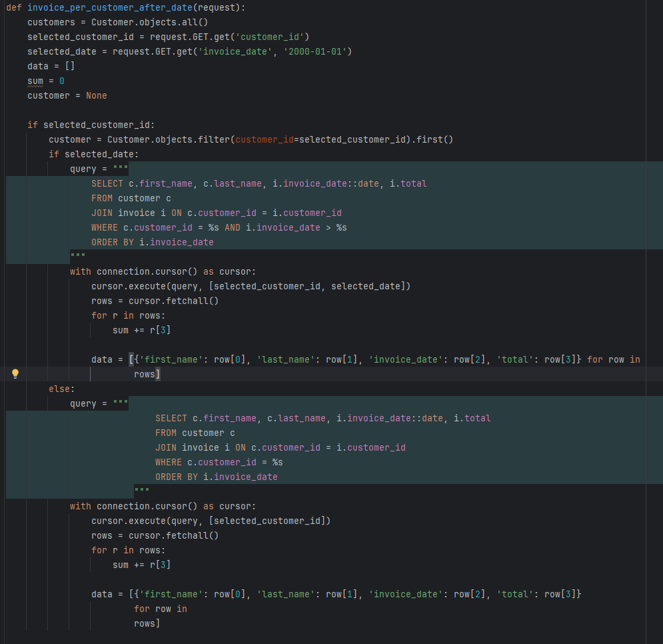Click the WHERE clause ending 'c.customer_id = %s'
This screenshot has width=663, height=644.
pos(219,462)
